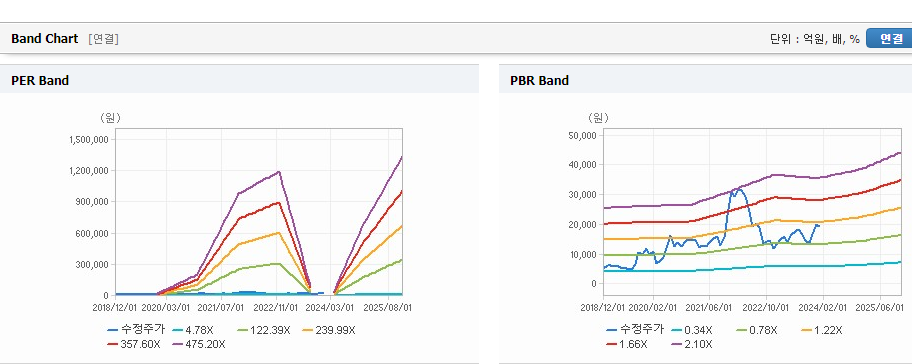Toggle the 1.66X legend series
912x364 pixels.
point(627,344)
